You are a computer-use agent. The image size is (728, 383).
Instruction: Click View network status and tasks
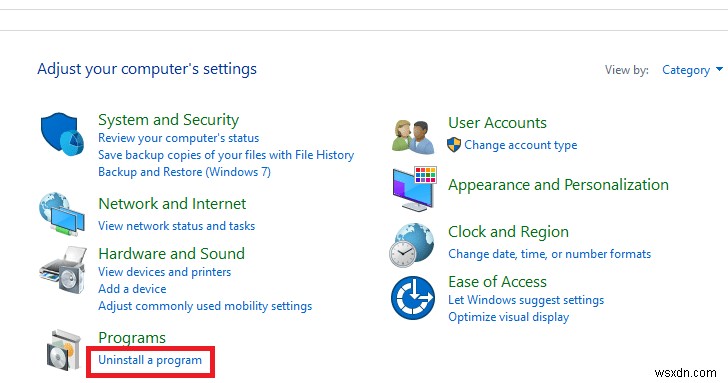[x=176, y=226]
